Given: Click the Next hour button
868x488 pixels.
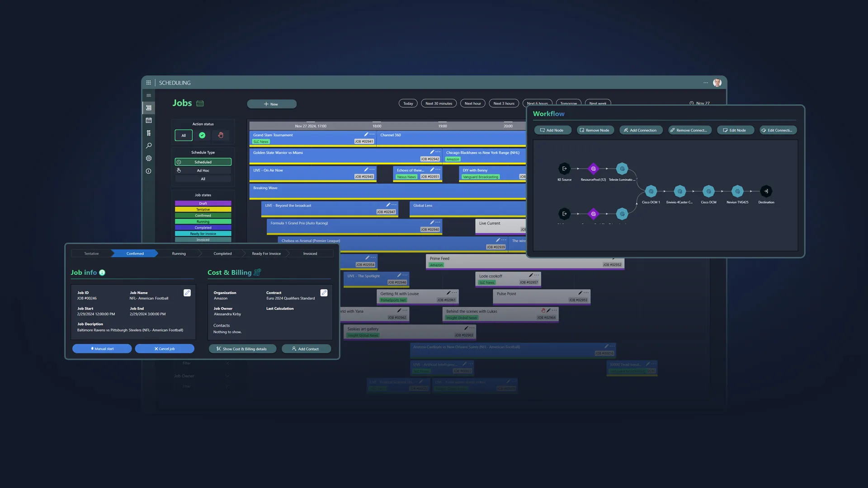Looking at the screenshot, I should (473, 103).
